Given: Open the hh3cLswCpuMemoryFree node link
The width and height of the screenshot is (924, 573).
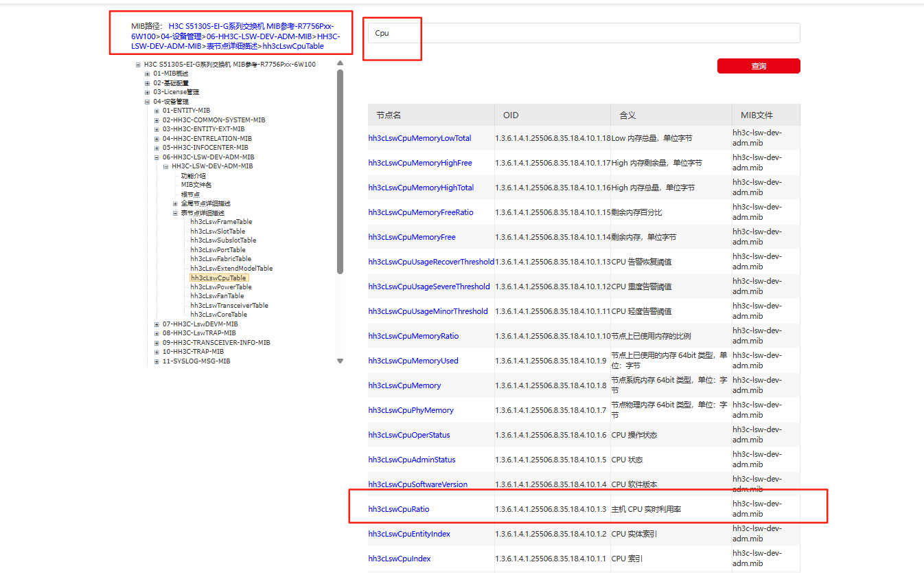Looking at the screenshot, I should 411,237.
